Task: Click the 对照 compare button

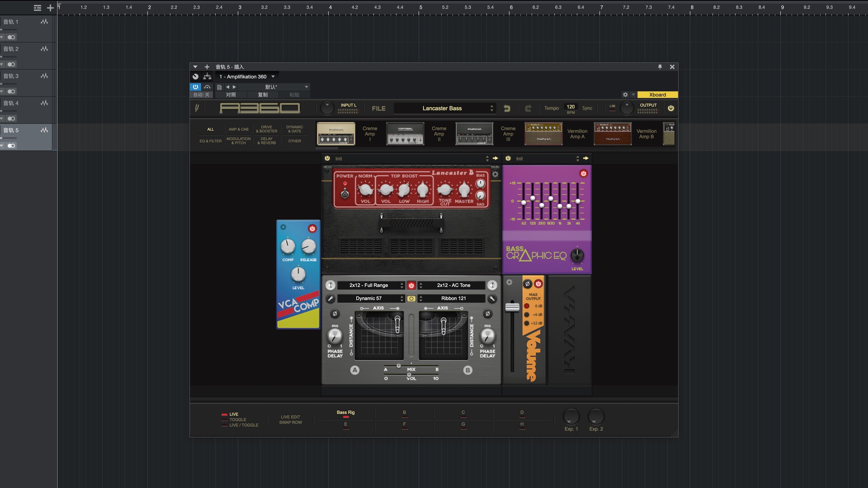Action: tap(231, 95)
